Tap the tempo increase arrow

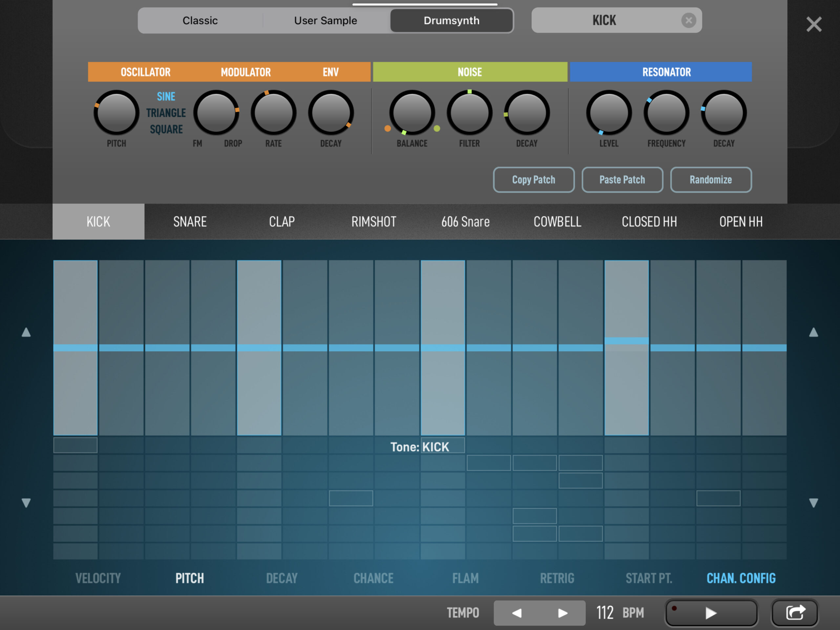(x=563, y=613)
